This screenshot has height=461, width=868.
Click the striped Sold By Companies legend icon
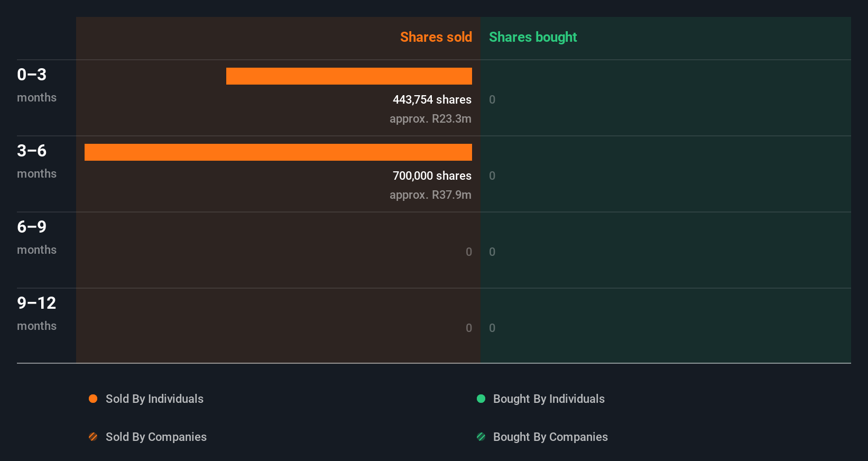93,437
